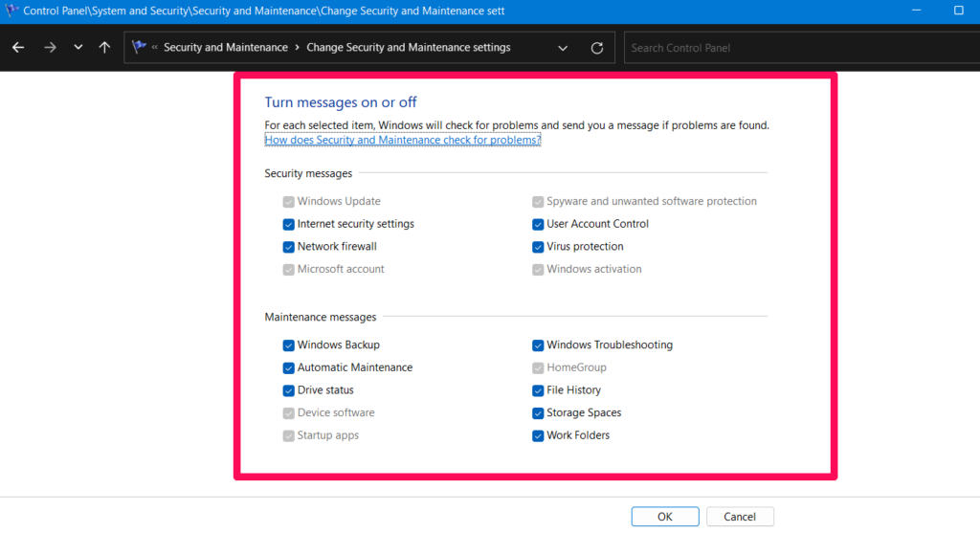Click the Back navigation arrow
980x533 pixels.
click(x=18, y=48)
